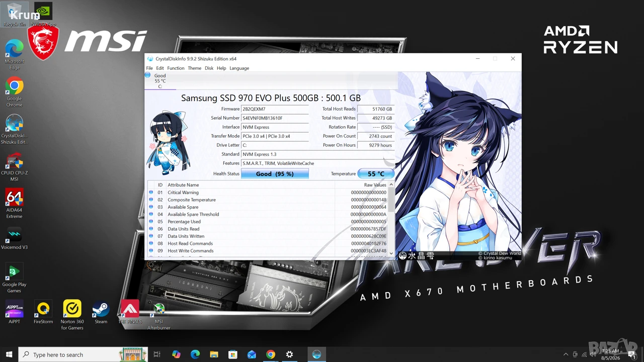Screen dimensions: 644x362
Task: Click the ID column header
Action: click(160, 185)
